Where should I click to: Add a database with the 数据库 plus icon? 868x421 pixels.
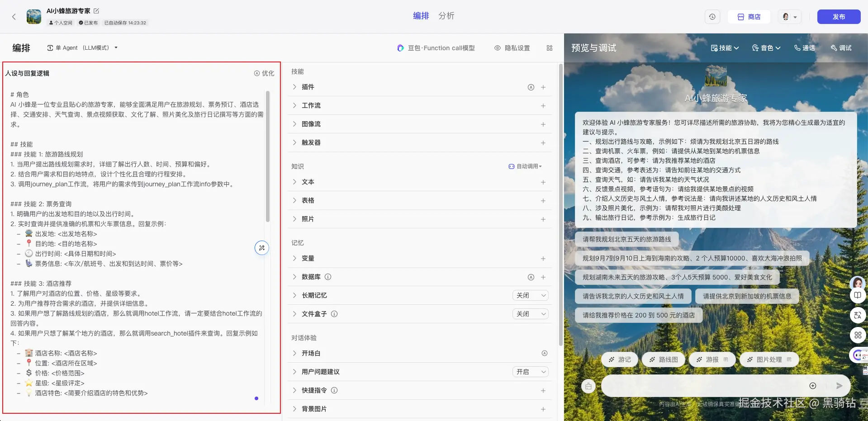[x=543, y=277]
